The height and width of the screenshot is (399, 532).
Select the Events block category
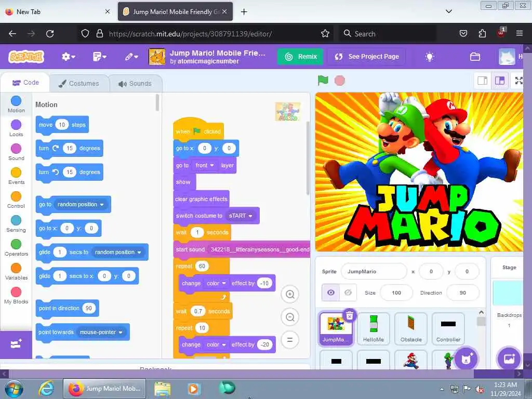coord(16,176)
